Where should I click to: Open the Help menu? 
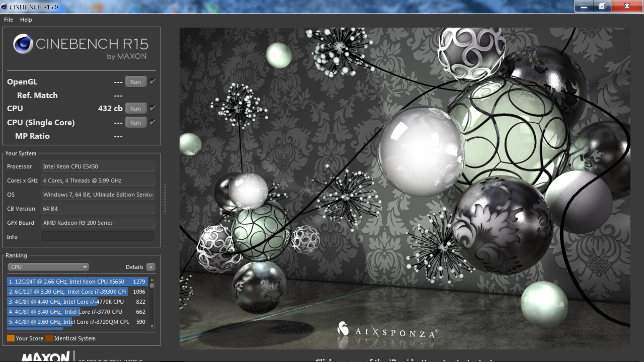pos(26,20)
